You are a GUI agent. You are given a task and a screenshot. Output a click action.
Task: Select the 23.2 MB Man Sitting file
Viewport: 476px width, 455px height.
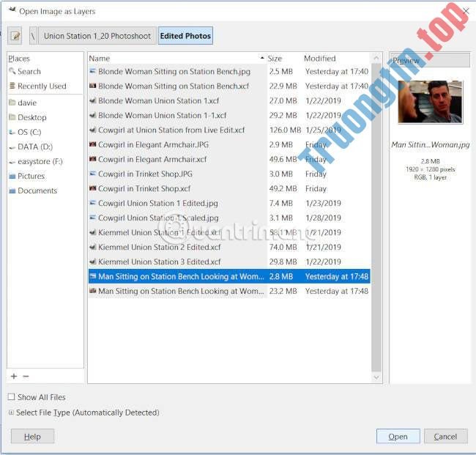229,291
